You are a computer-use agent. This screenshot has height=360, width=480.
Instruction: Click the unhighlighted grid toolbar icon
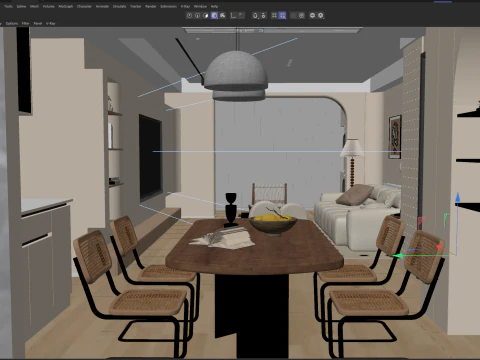tap(274, 15)
